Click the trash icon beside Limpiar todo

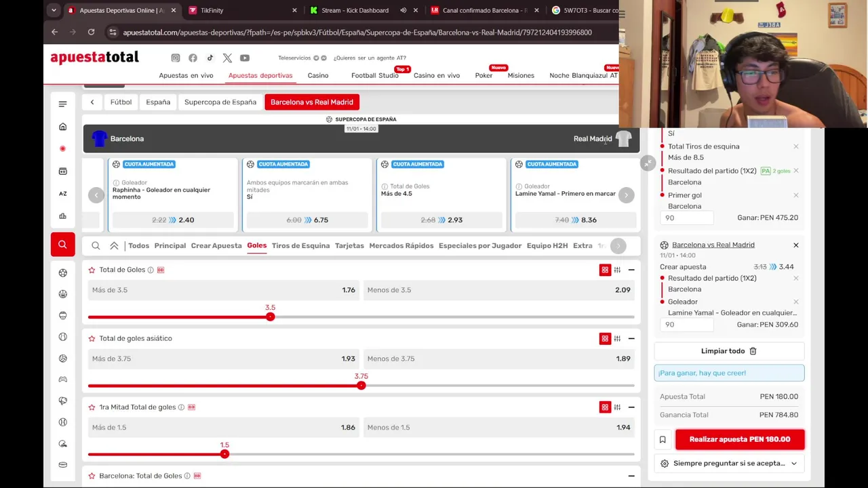753,351
